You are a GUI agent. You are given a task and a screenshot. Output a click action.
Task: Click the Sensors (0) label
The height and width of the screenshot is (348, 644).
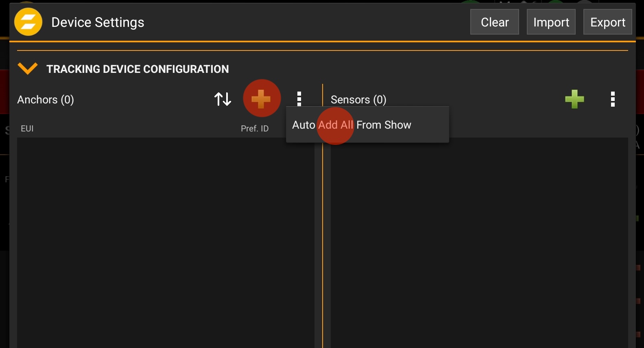pyautogui.click(x=358, y=100)
